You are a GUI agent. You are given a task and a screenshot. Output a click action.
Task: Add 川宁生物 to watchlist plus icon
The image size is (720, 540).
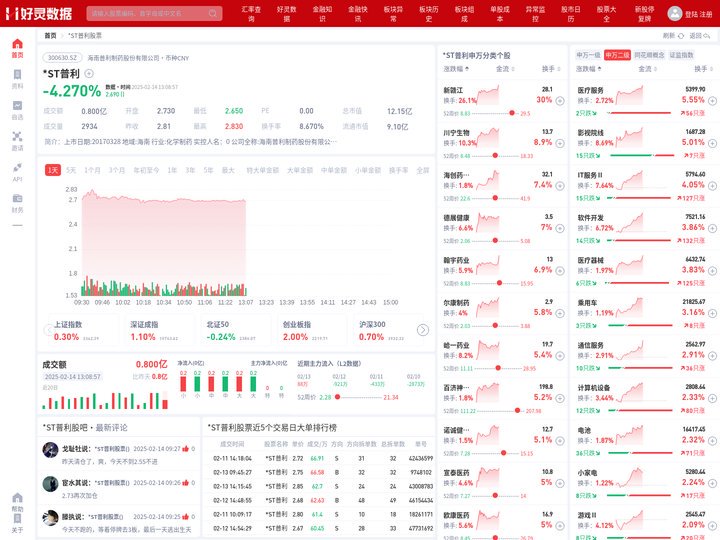click(560, 143)
